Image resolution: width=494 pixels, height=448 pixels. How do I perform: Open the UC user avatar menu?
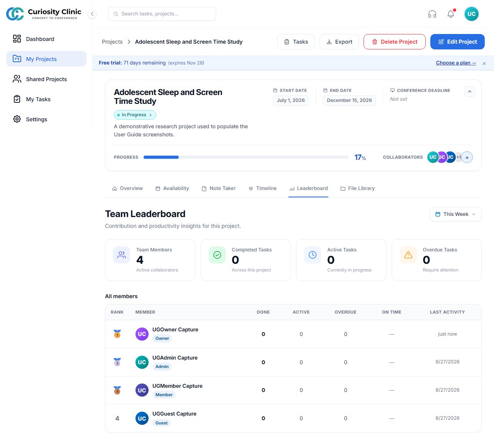tap(472, 14)
